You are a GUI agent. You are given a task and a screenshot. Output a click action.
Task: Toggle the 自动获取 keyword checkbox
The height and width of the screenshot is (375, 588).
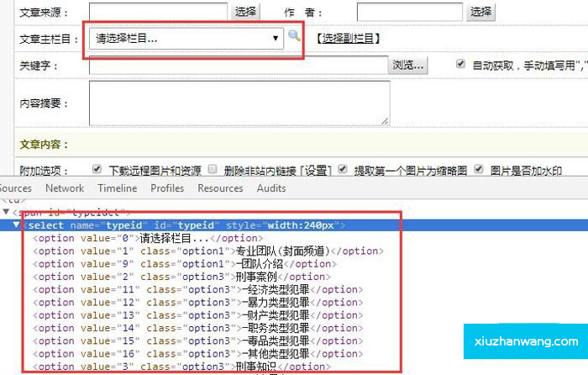pyautogui.click(x=461, y=64)
